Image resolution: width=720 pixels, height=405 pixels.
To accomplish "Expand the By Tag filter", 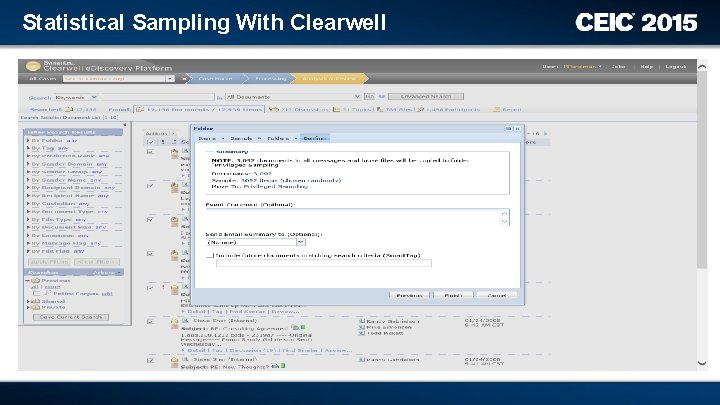I will [28, 148].
